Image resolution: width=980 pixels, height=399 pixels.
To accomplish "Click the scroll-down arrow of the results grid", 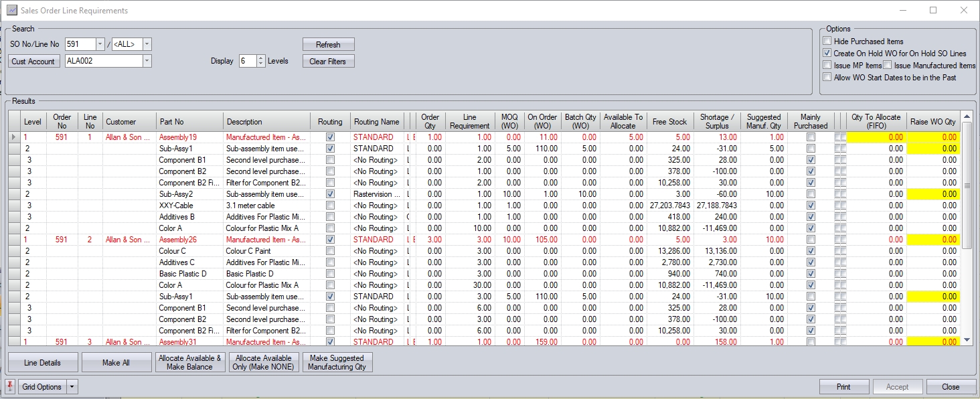I will click(x=966, y=341).
